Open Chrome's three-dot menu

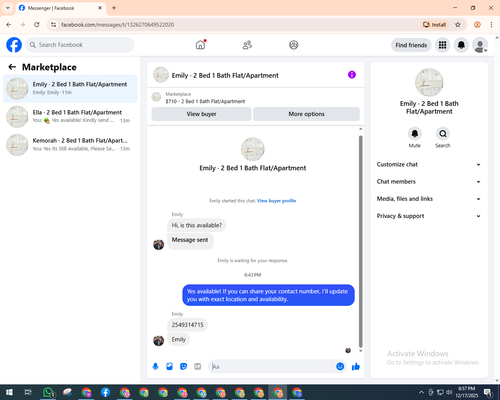pos(491,25)
